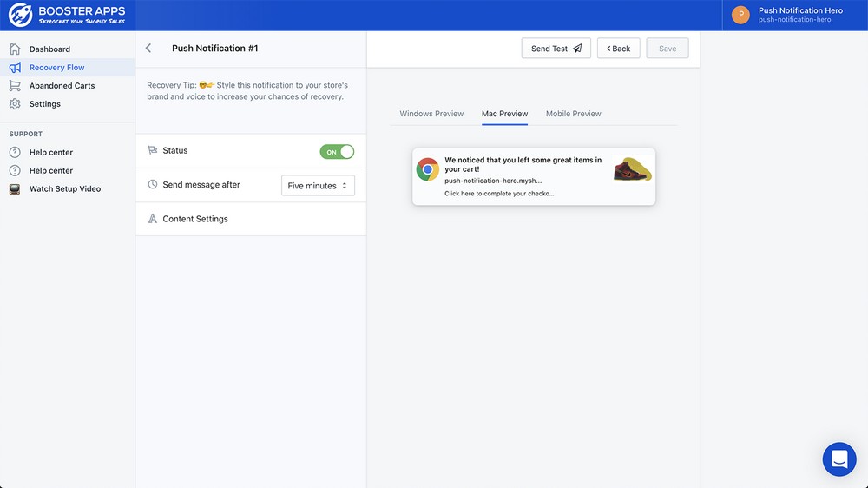This screenshot has width=868, height=488.
Task: Click question mark icon of second Help center
Action: [x=15, y=170]
